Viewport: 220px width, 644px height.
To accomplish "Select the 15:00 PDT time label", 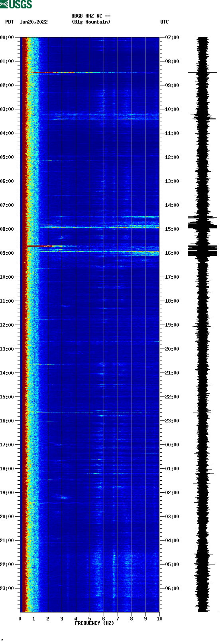I will [x=7, y=397].
